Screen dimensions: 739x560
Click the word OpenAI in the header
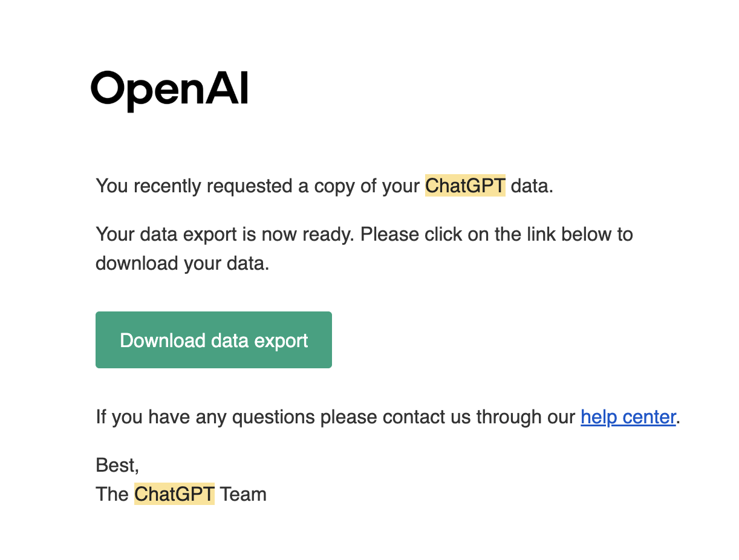tap(169, 88)
